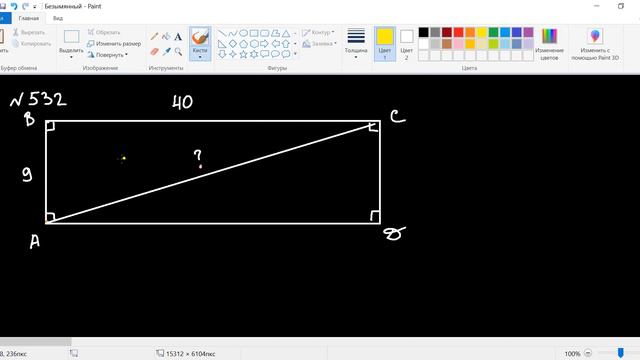Open Выделить (Select) dropdown arrow
The image size is (640, 360).
pos(71,57)
